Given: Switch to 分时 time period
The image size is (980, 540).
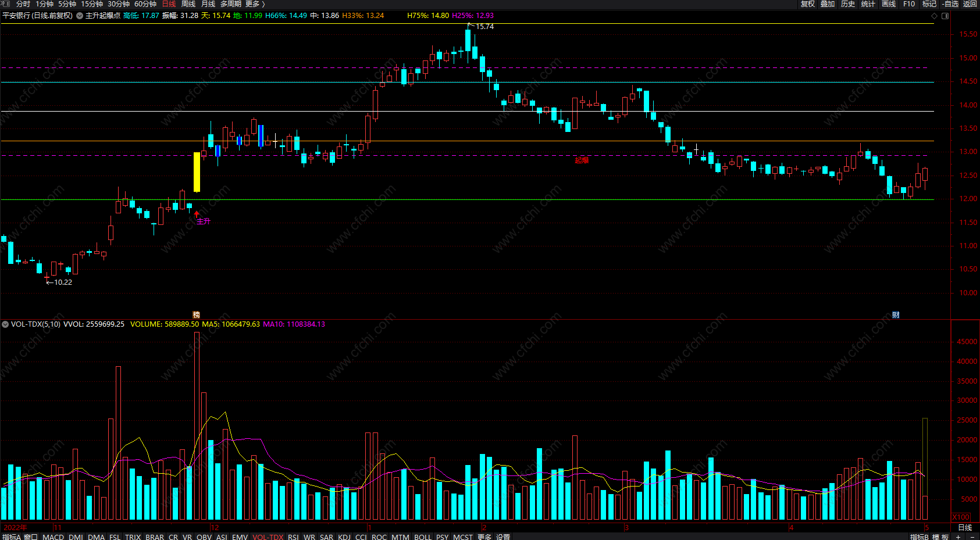Looking at the screenshot, I should [23, 4].
